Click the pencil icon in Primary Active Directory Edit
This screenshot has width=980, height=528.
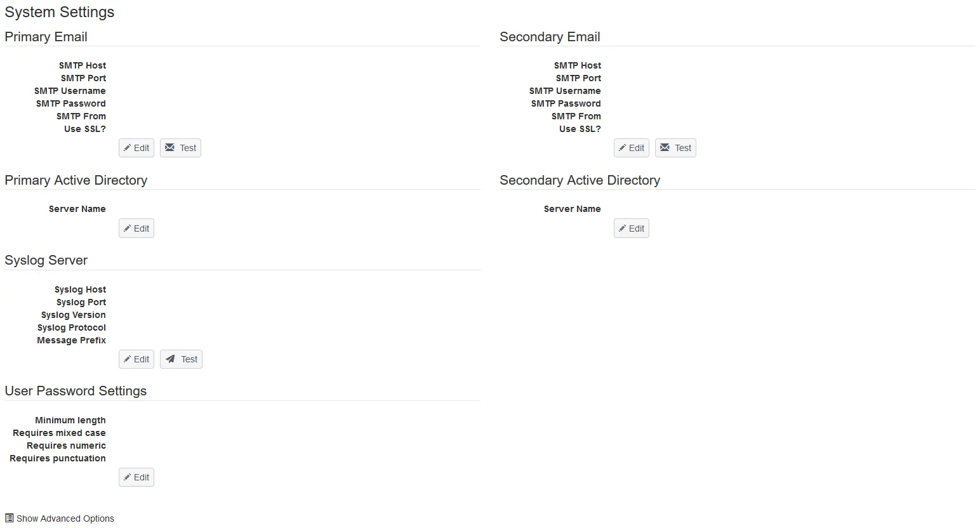128,228
